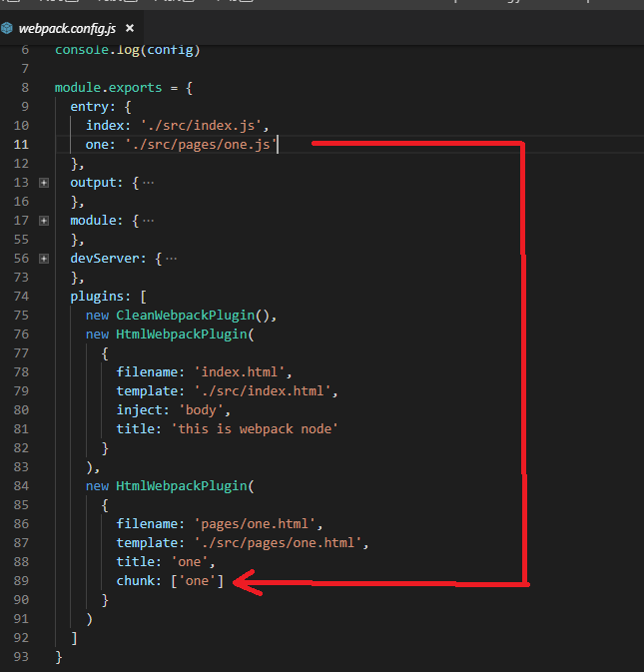This screenshot has width=644, height=672.
Task: Click 'index.html' filename string on line 78
Action: tap(239, 372)
